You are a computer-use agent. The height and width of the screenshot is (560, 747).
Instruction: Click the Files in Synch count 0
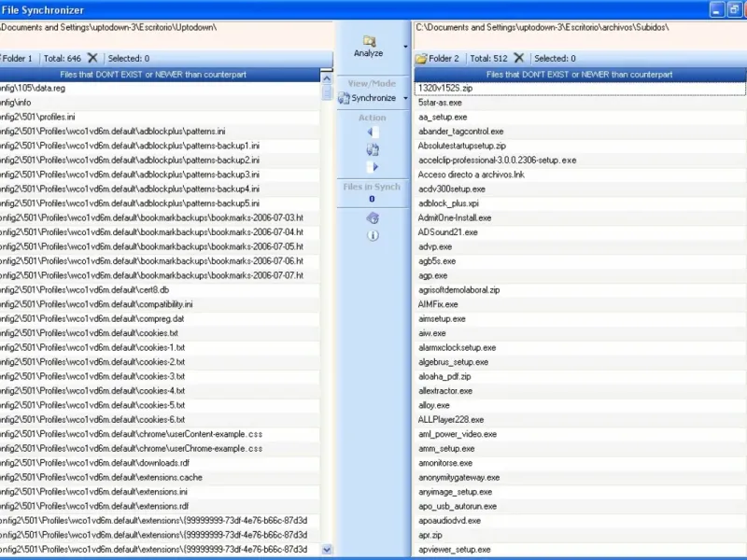click(x=372, y=199)
